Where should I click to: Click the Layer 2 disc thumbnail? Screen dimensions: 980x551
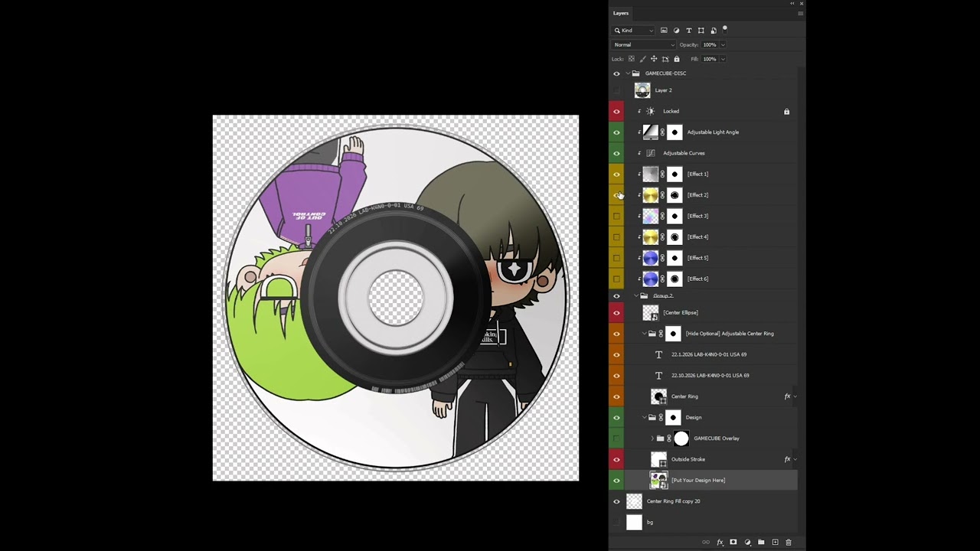tap(642, 90)
